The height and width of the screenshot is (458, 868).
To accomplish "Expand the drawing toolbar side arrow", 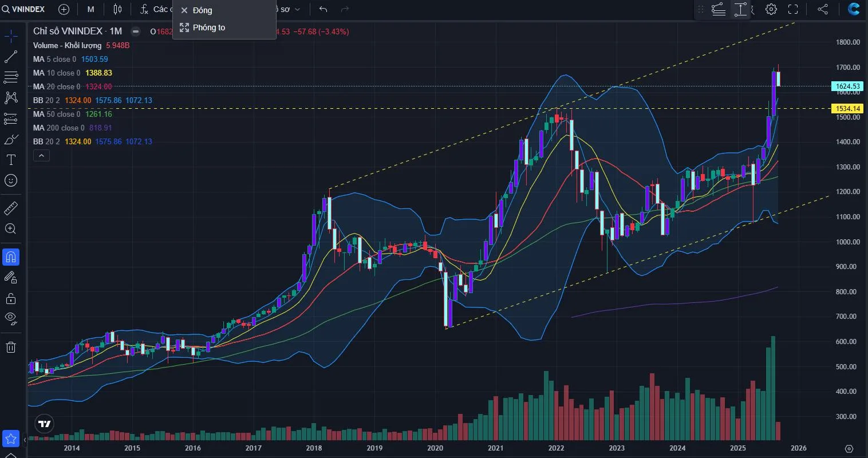I will tap(25, 440).
